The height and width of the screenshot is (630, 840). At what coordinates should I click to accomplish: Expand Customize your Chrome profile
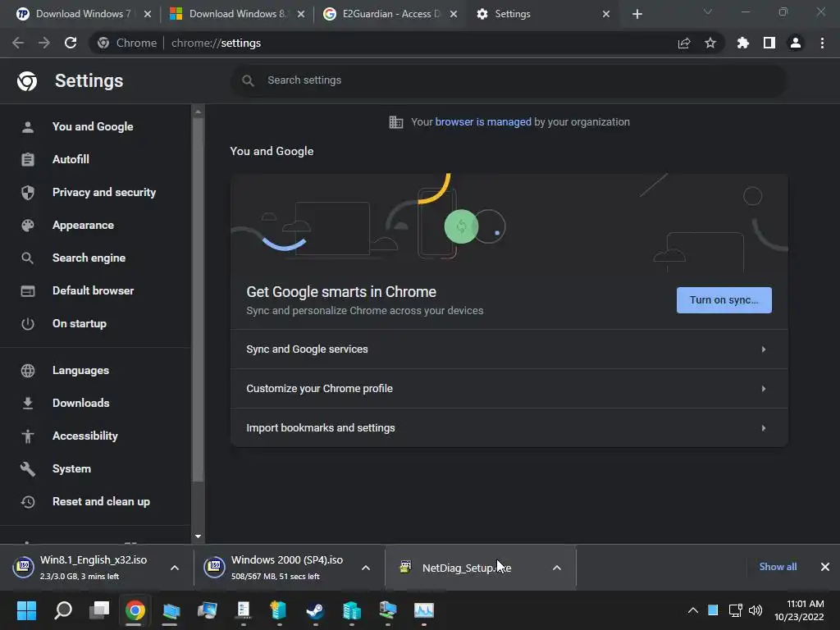(x=509, y=388)
